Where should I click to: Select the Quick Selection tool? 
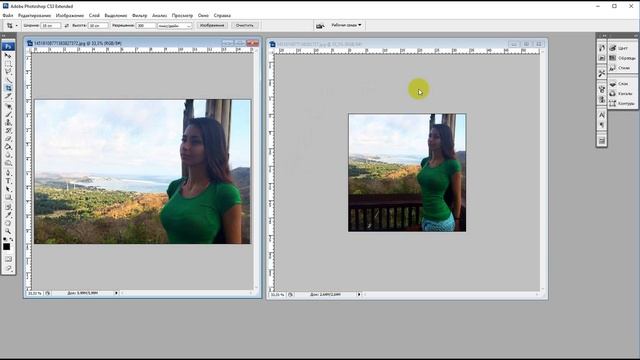[x=8, y=80]
